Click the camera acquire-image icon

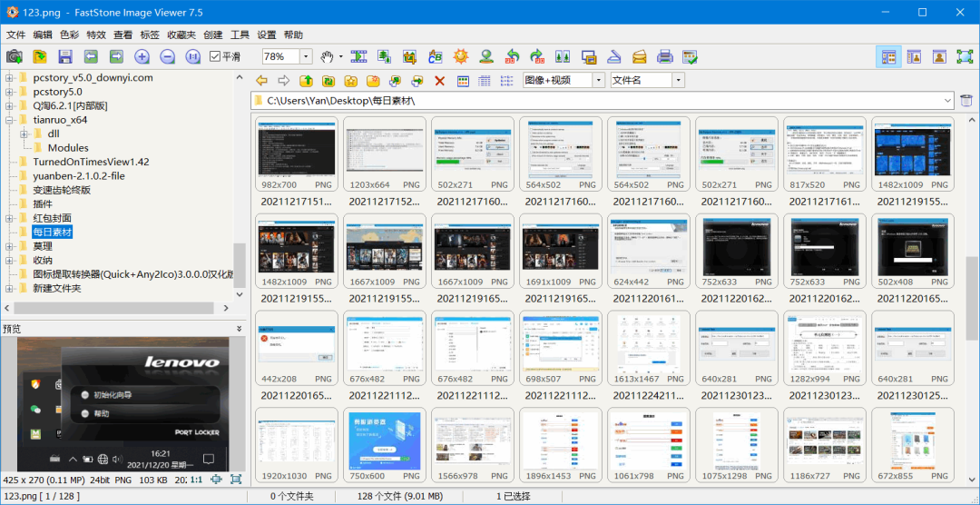14,57
